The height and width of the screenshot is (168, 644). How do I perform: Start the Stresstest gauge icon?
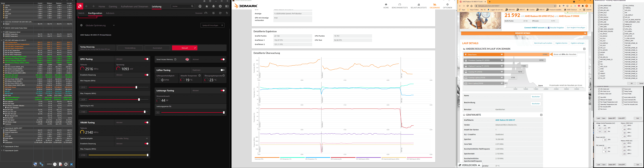206,13
